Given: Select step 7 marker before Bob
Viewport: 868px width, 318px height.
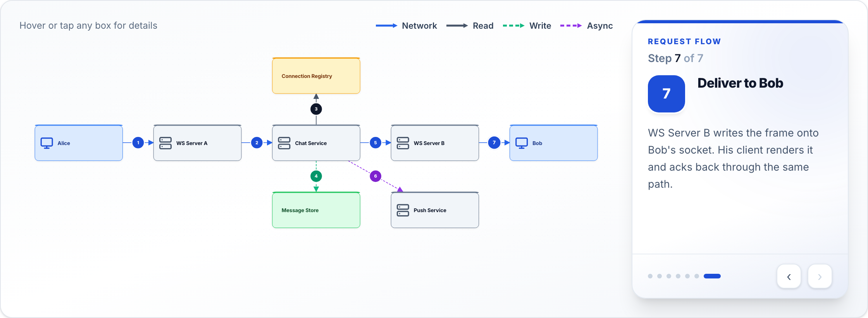Looking at the screenshot, I should [x=494, y=143].
